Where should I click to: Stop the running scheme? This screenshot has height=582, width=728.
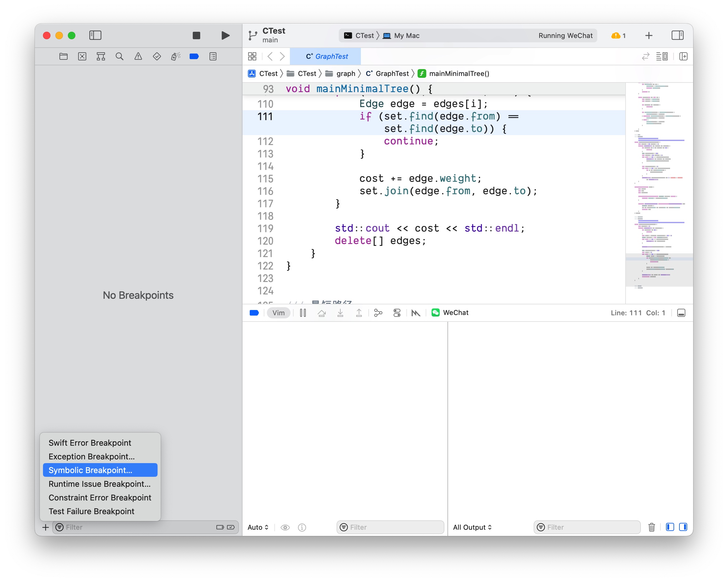196,35
